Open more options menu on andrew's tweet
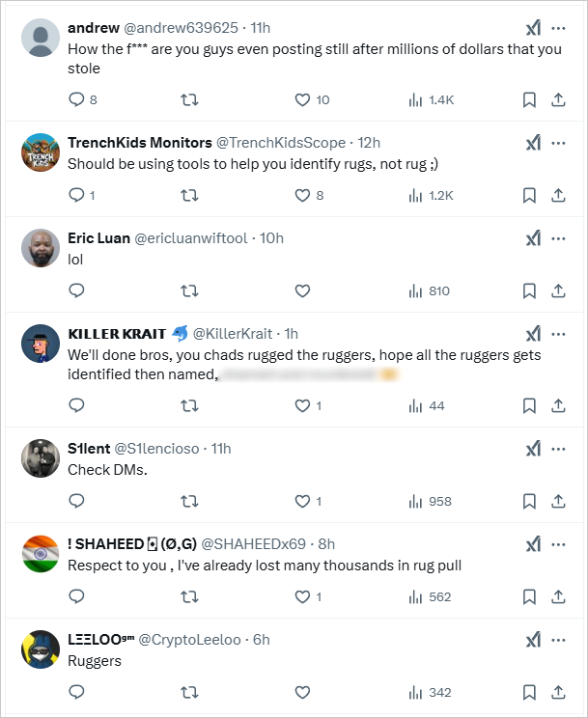 pos(558,28)
